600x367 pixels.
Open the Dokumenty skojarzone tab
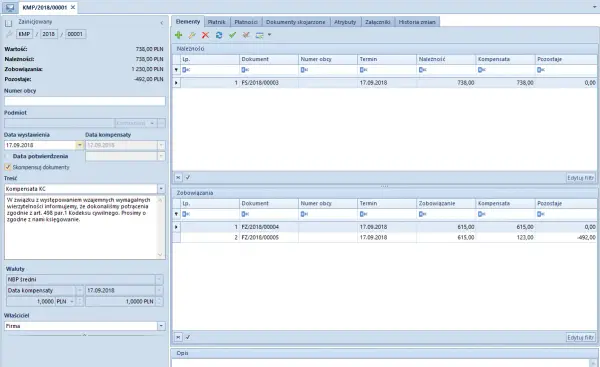(x=295, y=22)
